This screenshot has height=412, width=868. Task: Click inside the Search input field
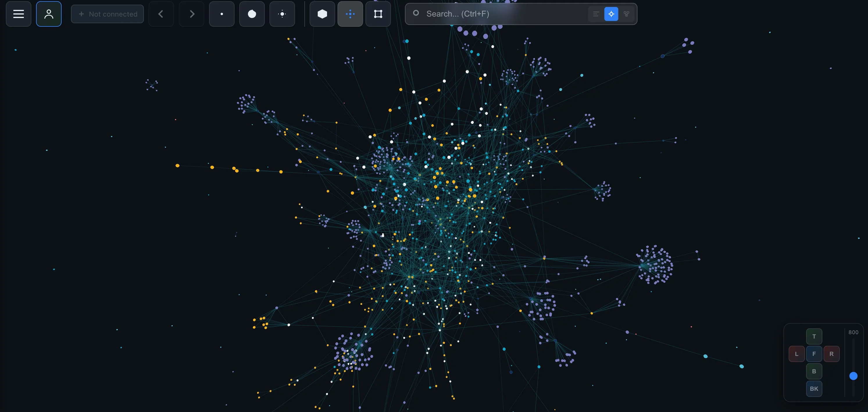(489, 14)
